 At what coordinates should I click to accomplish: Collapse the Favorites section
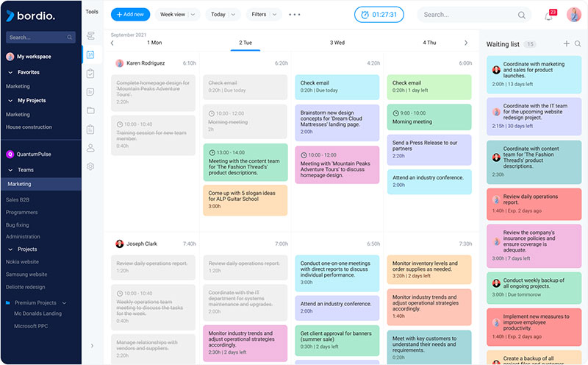[x=10, y=72]
